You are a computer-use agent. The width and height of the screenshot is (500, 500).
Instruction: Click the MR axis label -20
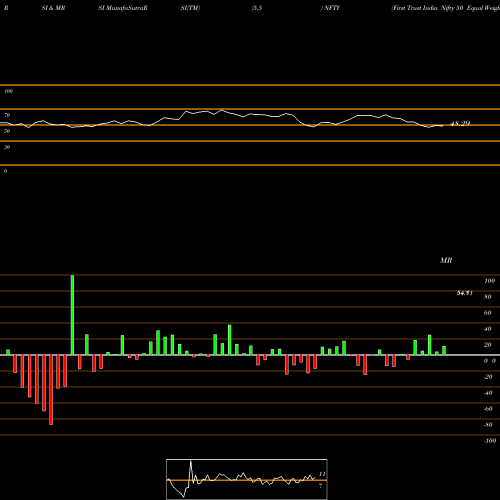tap(488, 377)
